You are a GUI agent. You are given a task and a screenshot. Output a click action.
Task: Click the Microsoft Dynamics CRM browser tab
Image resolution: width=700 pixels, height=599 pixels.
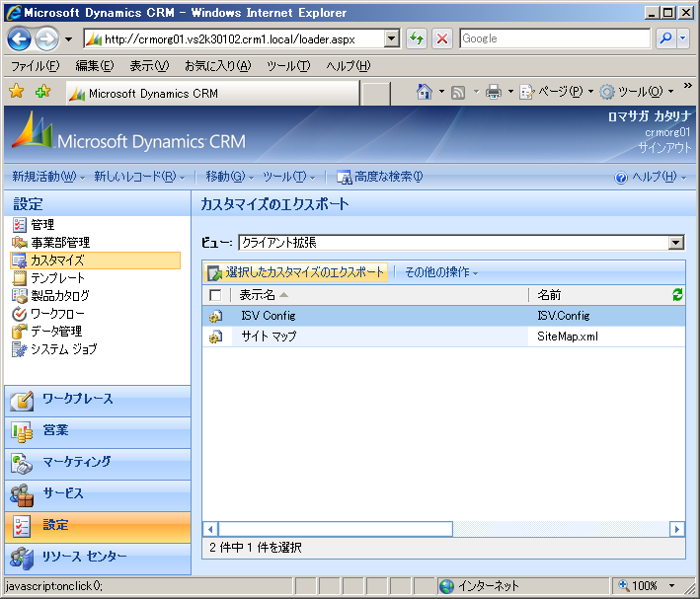pyautogui.click(x=213, y=94)
